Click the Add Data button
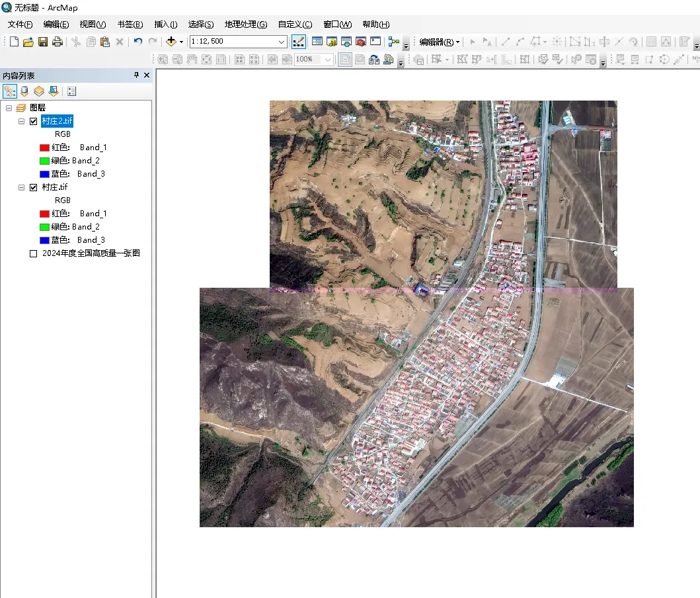700x598 pixels. pos(171,42)
